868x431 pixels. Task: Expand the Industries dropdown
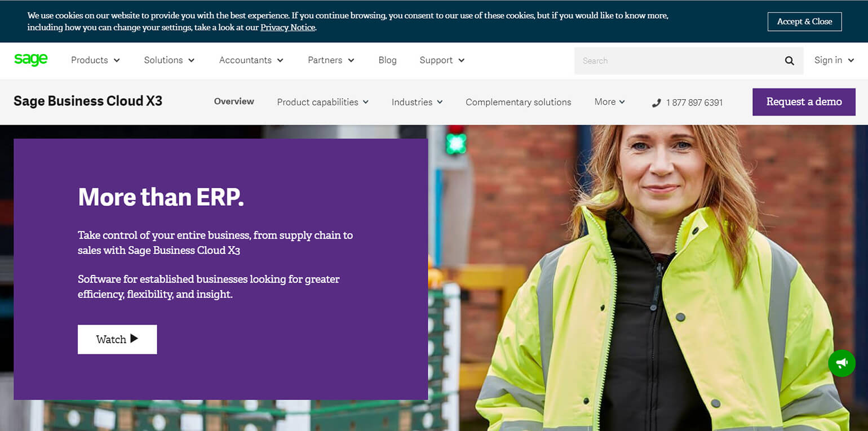click(x=417, y=102)
